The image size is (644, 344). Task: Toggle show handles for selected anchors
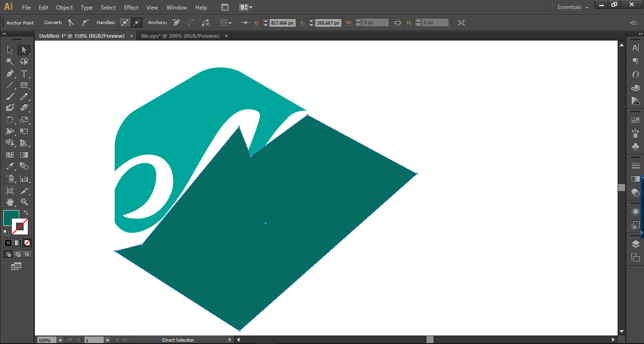[x=125, y=22]
